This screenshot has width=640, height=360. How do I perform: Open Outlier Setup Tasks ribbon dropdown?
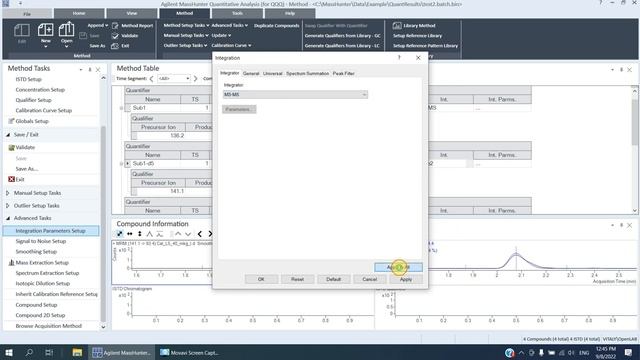pyautogui.click(x=185, y=45)
